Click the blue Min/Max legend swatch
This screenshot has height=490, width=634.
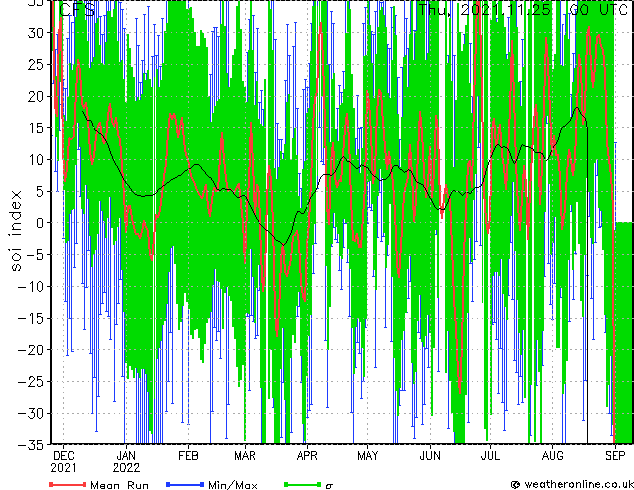[185, 484]
